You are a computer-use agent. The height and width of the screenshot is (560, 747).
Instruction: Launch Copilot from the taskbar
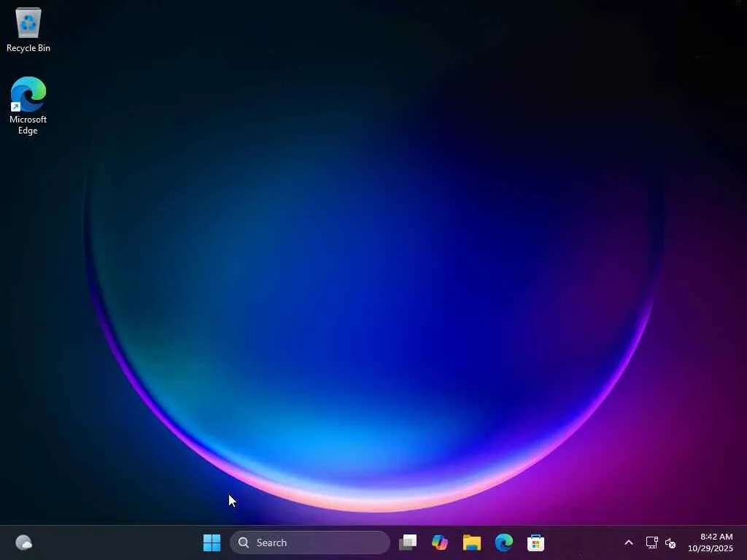click(440, 542)
